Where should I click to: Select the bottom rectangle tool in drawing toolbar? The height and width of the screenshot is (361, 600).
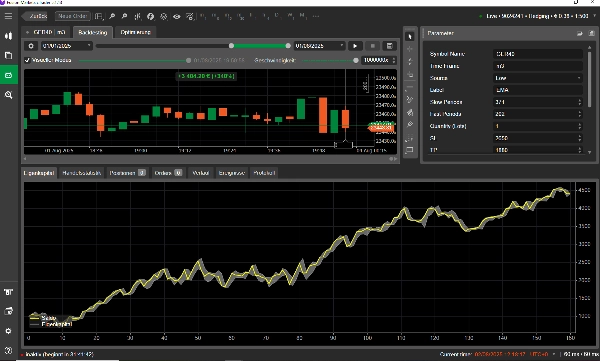click(410, 150)
